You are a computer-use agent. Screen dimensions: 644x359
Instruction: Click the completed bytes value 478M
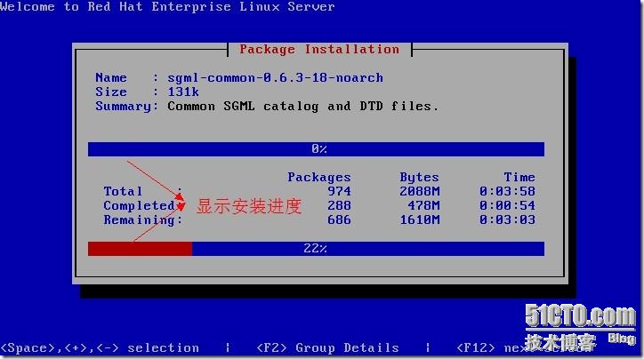[x=423, y=205]
